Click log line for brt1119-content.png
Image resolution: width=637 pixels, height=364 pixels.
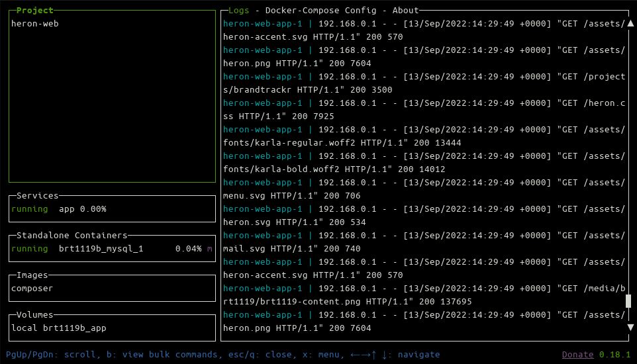click(x=424, y=295)
